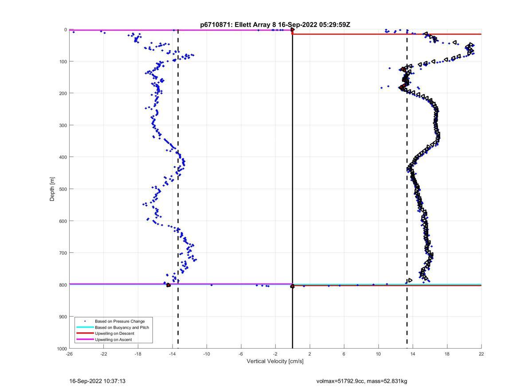Click the y-axis tick label 300

(63, 125)
